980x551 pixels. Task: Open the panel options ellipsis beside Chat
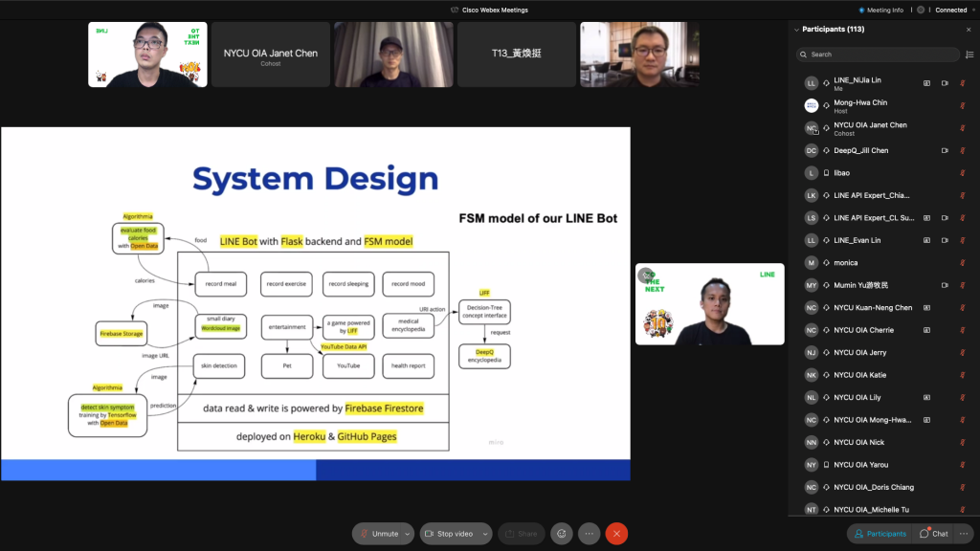click(x=964, y=534)
